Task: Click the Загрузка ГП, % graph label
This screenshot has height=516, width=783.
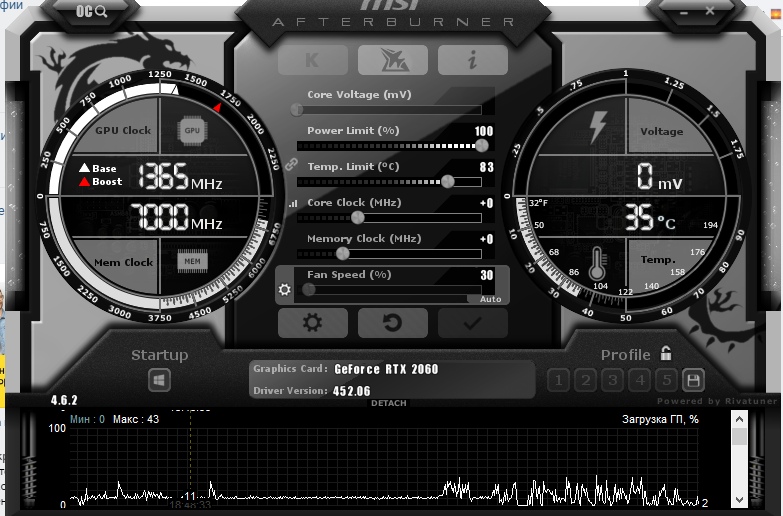Action: (660, 419)
